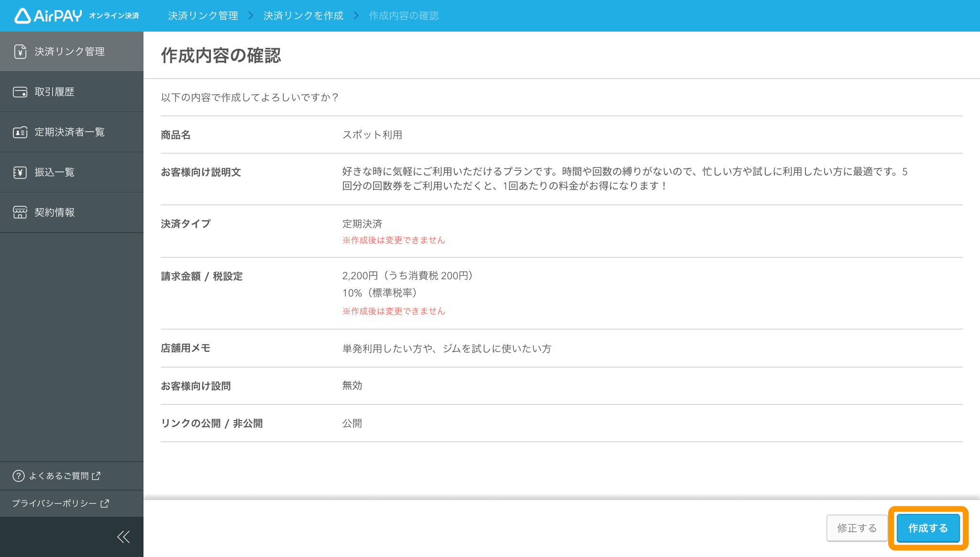
Task: Open the プライバシーポリシー link
Action: coord(54,503)
